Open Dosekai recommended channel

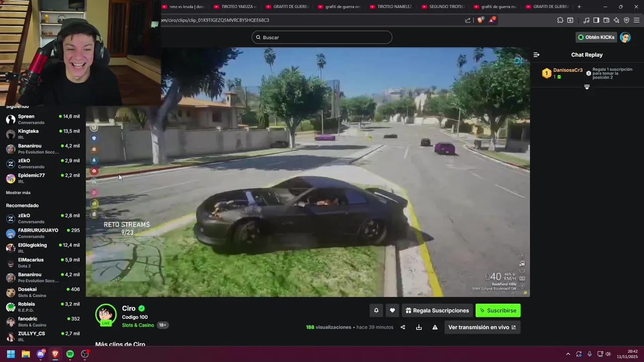click(x=43, y=292)
